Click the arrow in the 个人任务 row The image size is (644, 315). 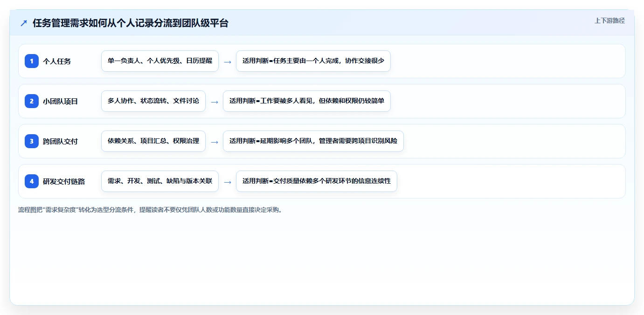(228, 62)
